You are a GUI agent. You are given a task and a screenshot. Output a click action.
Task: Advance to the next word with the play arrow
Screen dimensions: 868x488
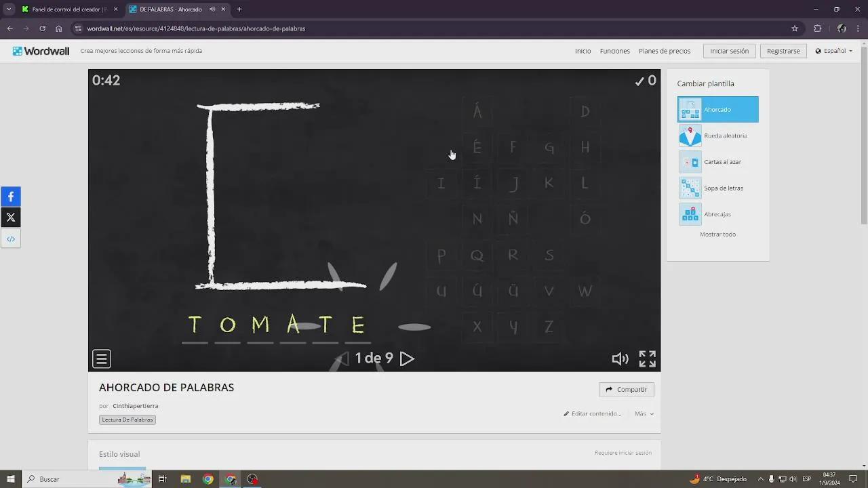407,359
